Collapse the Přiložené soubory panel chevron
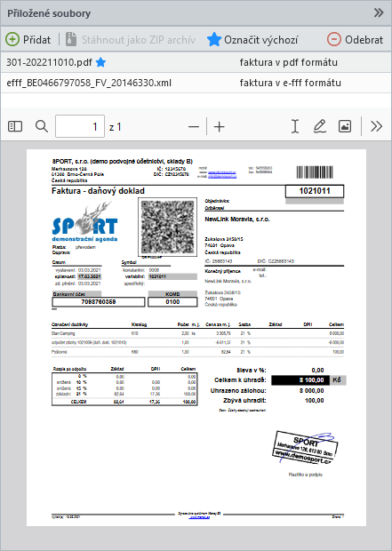The height and width of the screenshot is (551, 392). click(379, 13)
